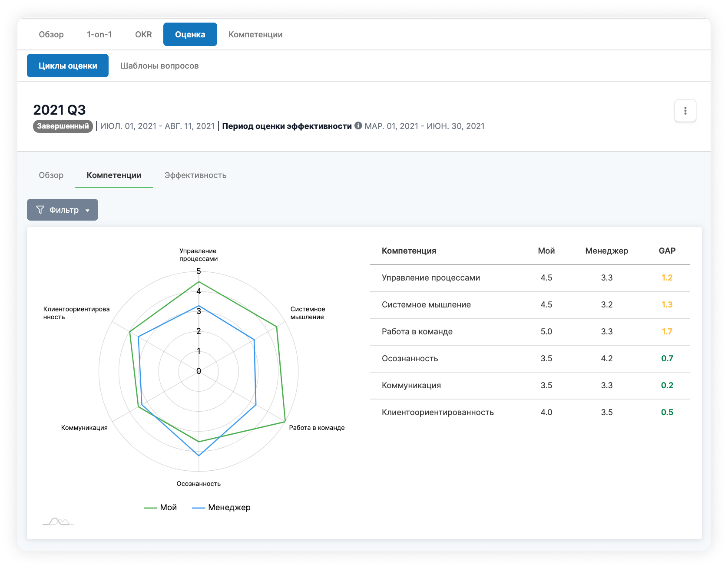This screenshot has height=568, width=728.
Task: Click the GAP column header
Action: (x=667, y=251)
